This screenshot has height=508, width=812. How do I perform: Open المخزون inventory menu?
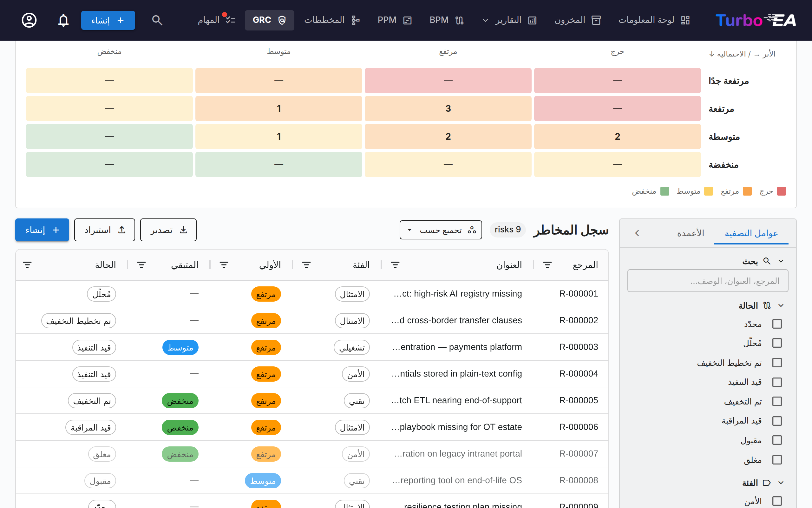click(x=578, y=20)
